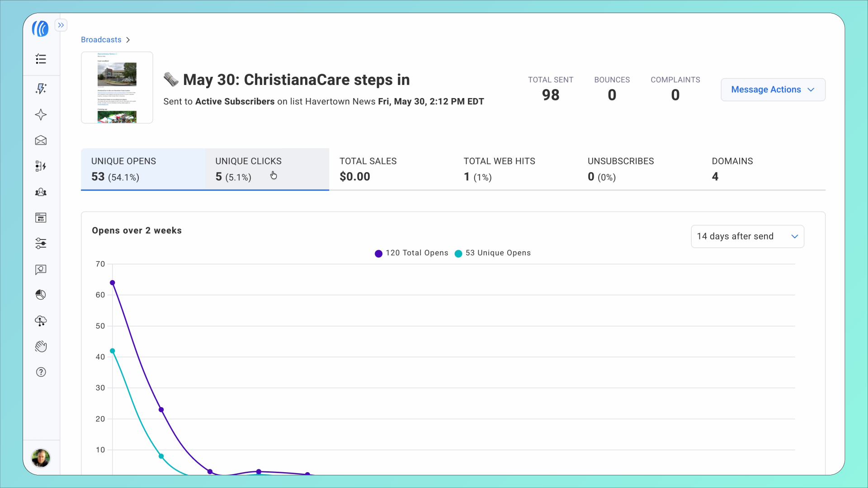This screenshot has width=868, height=488.
Task: Go back to Broadcasts via breadcrumb
Action: coord(101,40)
